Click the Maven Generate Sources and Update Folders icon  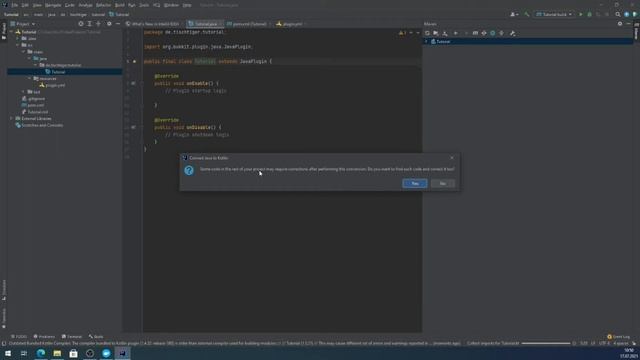click(x=436, y=33)
